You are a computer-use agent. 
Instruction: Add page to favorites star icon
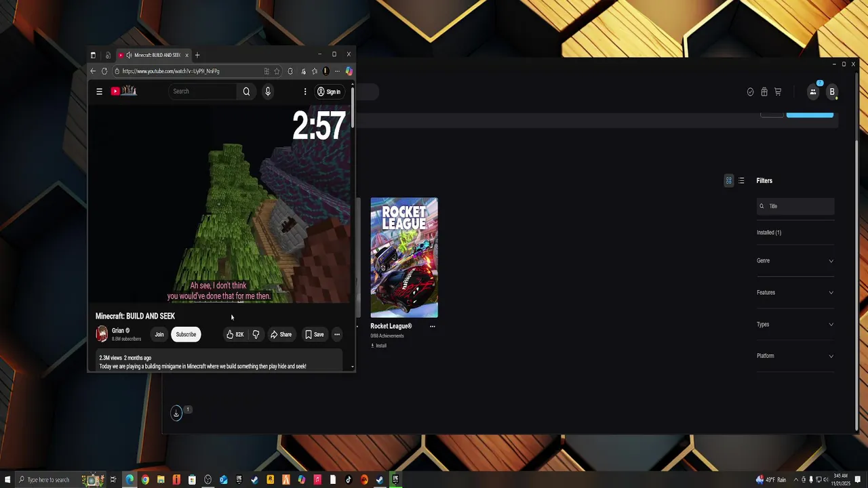(x=277, y=71)
